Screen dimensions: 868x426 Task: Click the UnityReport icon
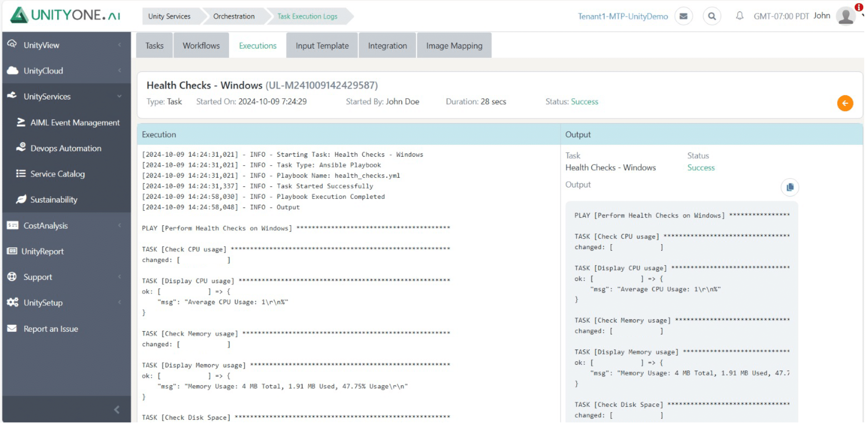12,251
